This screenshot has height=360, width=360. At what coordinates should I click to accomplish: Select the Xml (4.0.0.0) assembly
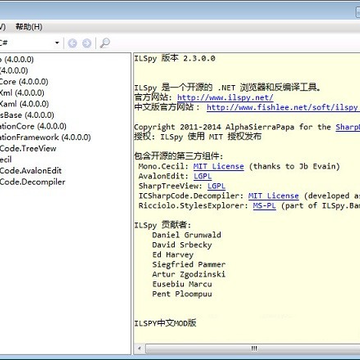pyautogui.click(x=22, y=93)
